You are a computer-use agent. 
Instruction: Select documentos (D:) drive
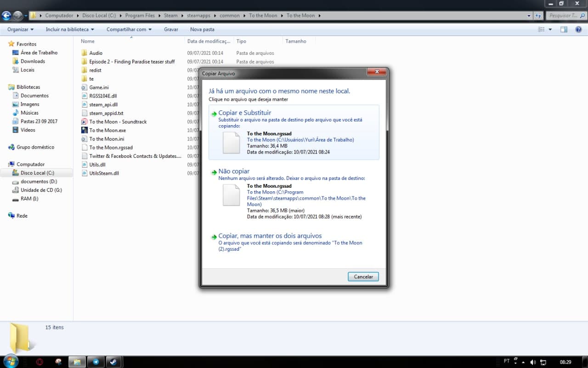39,182
